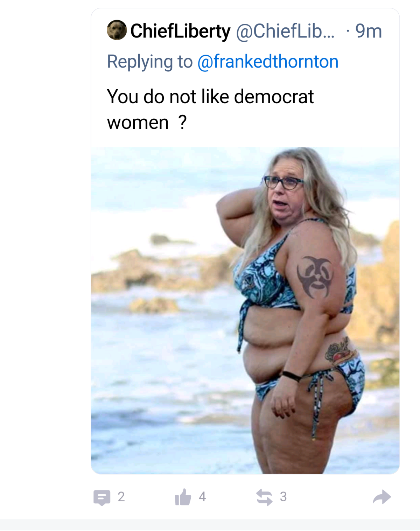Image resolution: width=420 pixels, height=531 pixels.
Task: Visit the @ChiefLib... handle
Action: pos(285,31)
